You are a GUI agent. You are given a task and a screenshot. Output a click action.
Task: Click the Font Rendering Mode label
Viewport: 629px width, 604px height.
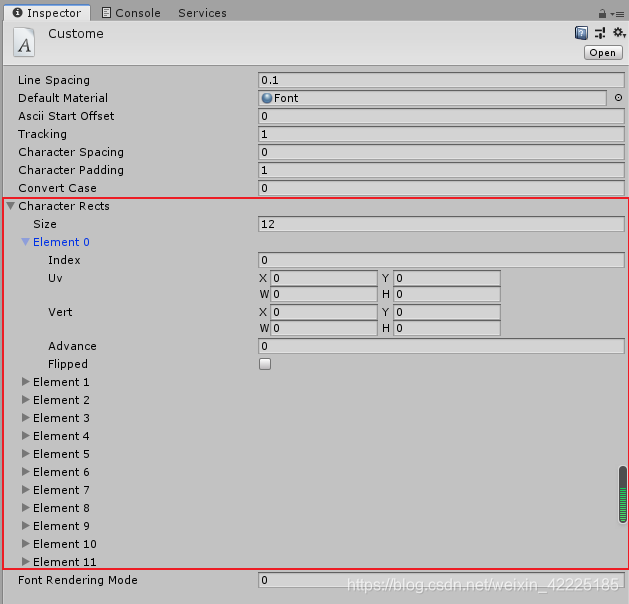78,580
